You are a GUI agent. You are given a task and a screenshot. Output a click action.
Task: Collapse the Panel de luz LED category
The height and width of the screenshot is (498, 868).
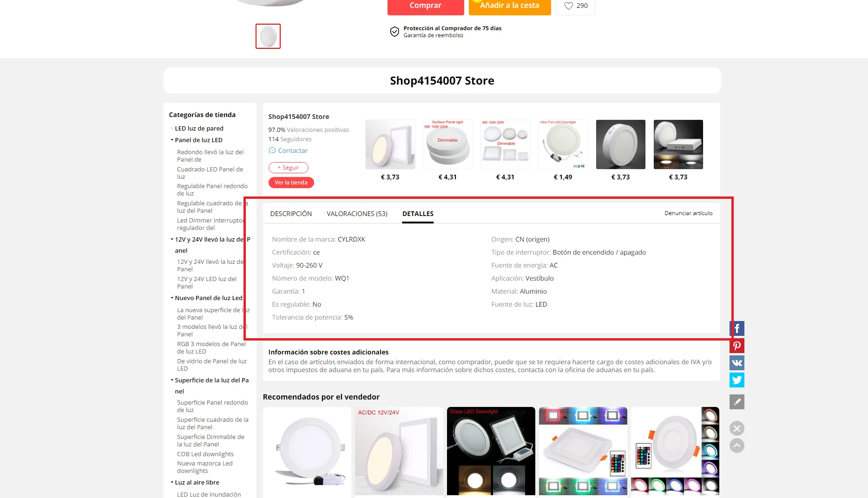click(x=172, y=140)
